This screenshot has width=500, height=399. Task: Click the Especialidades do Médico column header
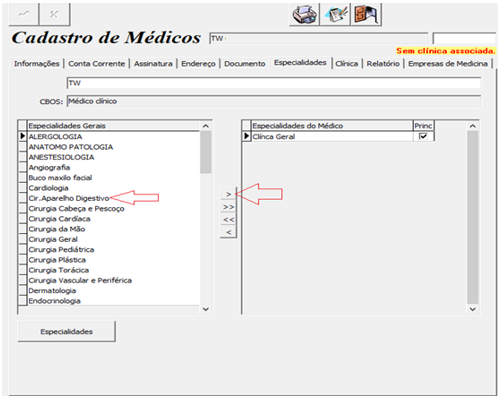tap(332, 126)
